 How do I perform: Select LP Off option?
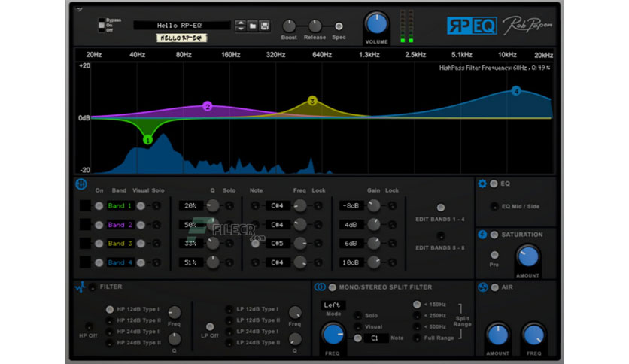click(210, 326)
